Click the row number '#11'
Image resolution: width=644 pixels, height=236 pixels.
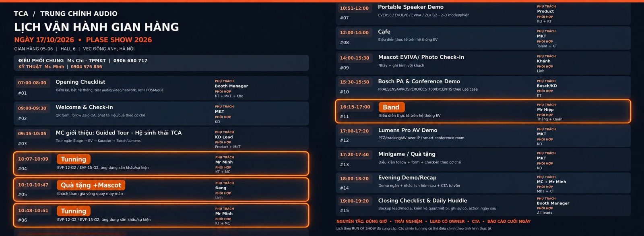(345, 116)
